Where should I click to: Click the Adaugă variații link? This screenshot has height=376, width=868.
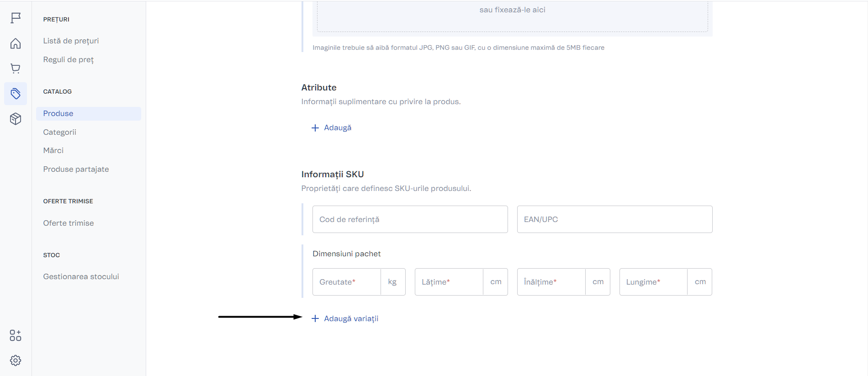point(351,318)
